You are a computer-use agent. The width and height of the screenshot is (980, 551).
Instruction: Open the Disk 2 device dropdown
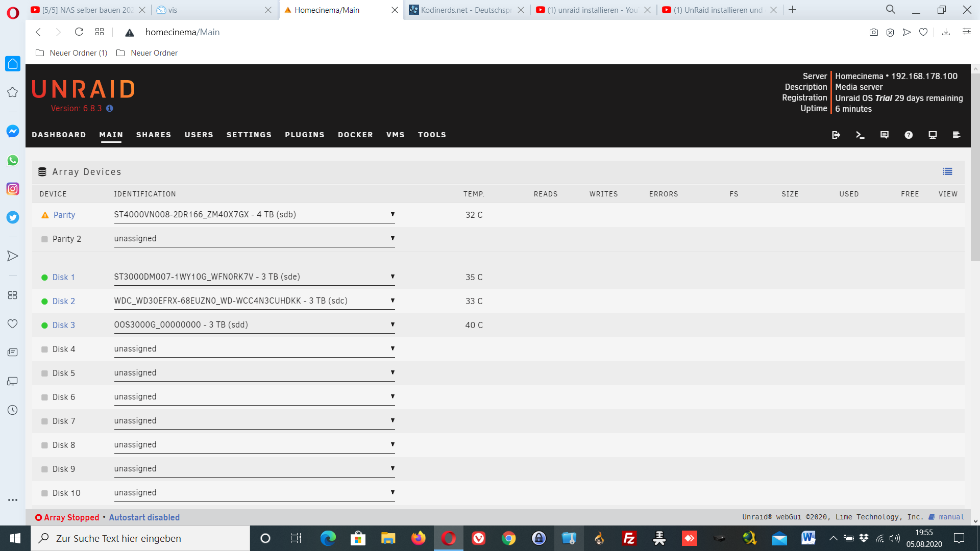point(254,301)
